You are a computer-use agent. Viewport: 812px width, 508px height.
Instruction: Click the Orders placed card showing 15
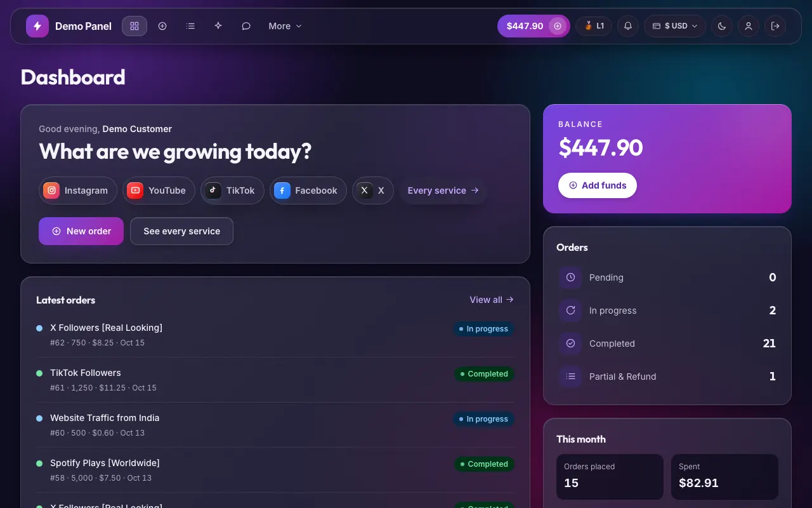(x=610, y=477)
